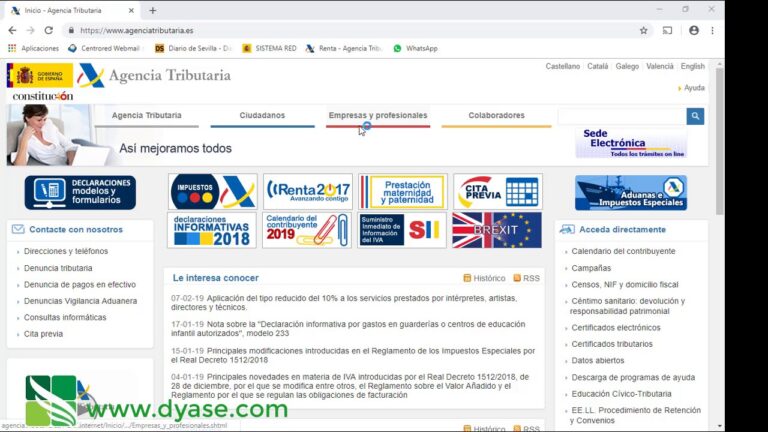
Task: Close the Inicio - Agencia Tributaria tab
Action: (131, 10)
